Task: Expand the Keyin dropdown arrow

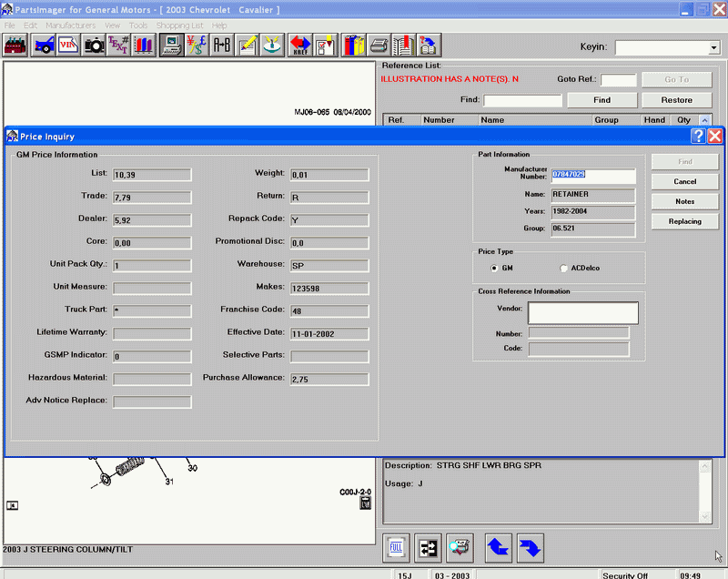Action: pos(713,47)
